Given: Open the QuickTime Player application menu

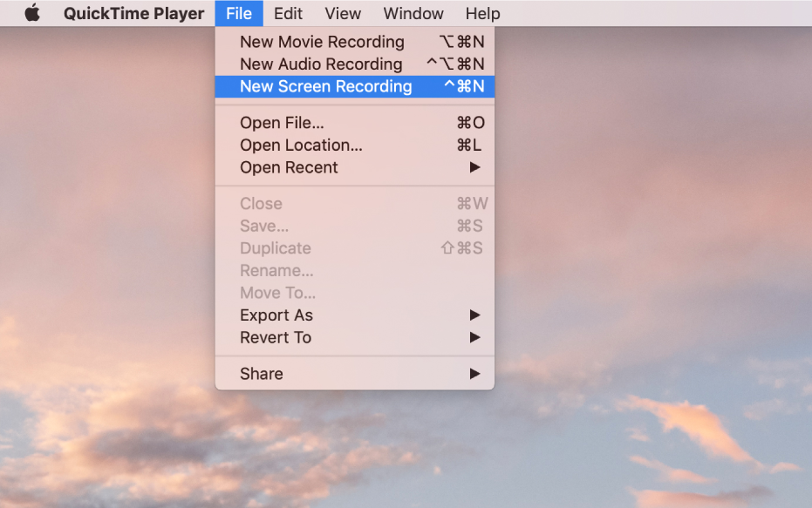Looking at the screenshot, I should tap(133, 13).
